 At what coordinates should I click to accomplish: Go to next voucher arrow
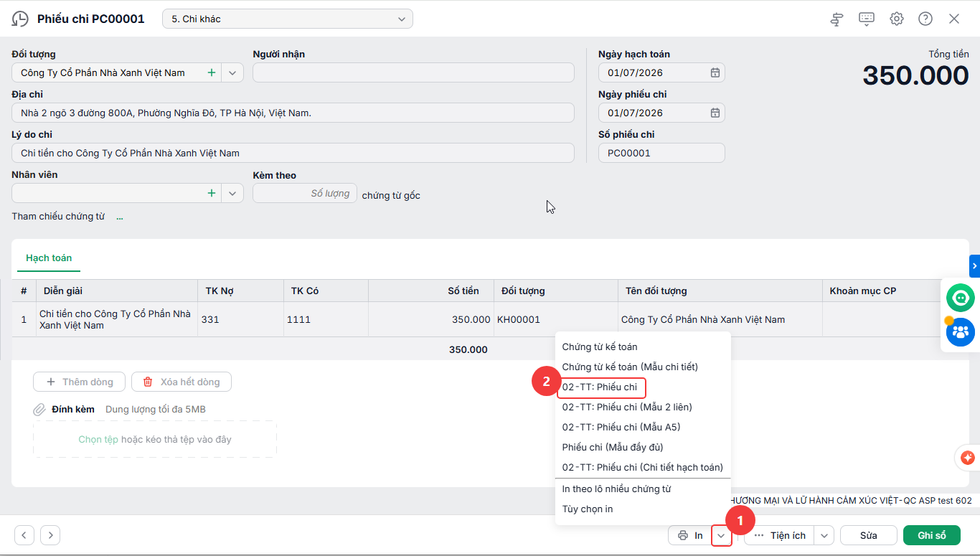click(x=50, y=535)
